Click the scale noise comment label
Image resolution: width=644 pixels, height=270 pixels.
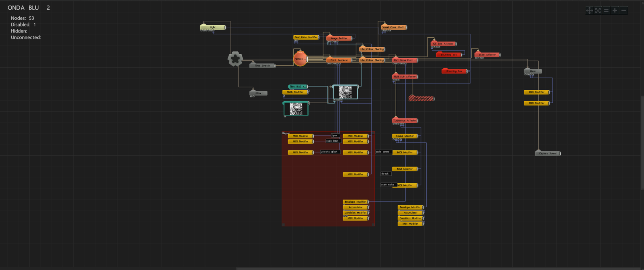pos(388,185)
